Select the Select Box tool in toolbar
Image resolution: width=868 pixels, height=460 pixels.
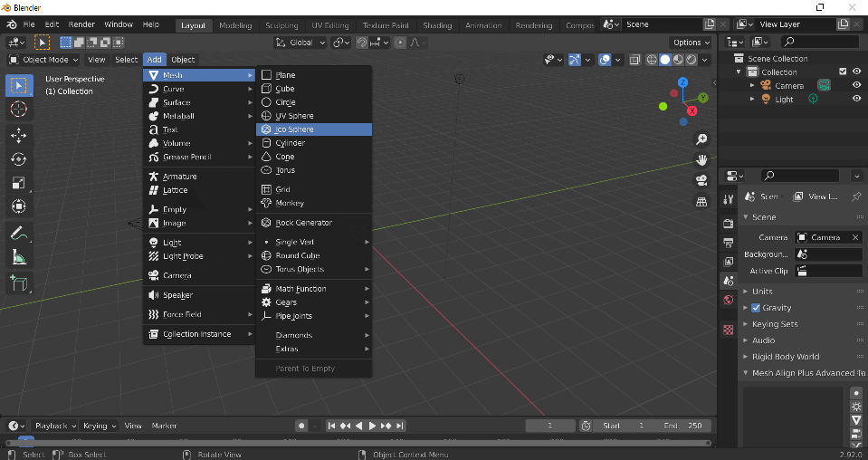(x=19, y=86)
